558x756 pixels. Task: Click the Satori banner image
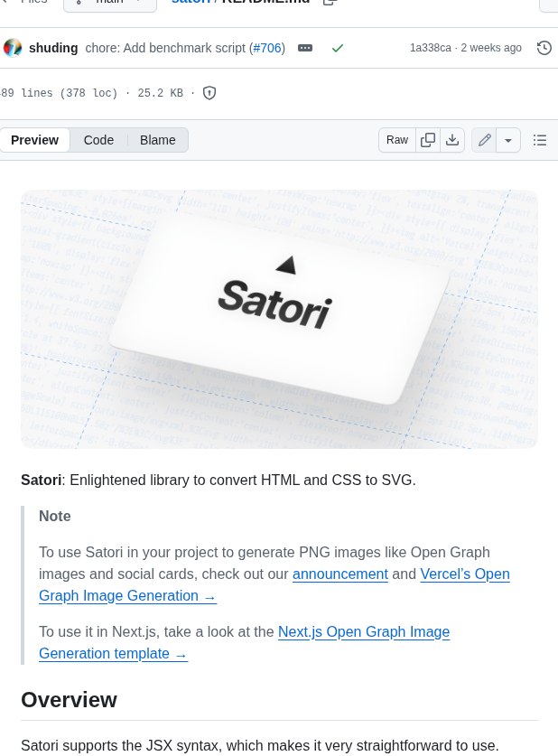pyautogui.click(x=279, y=319)
